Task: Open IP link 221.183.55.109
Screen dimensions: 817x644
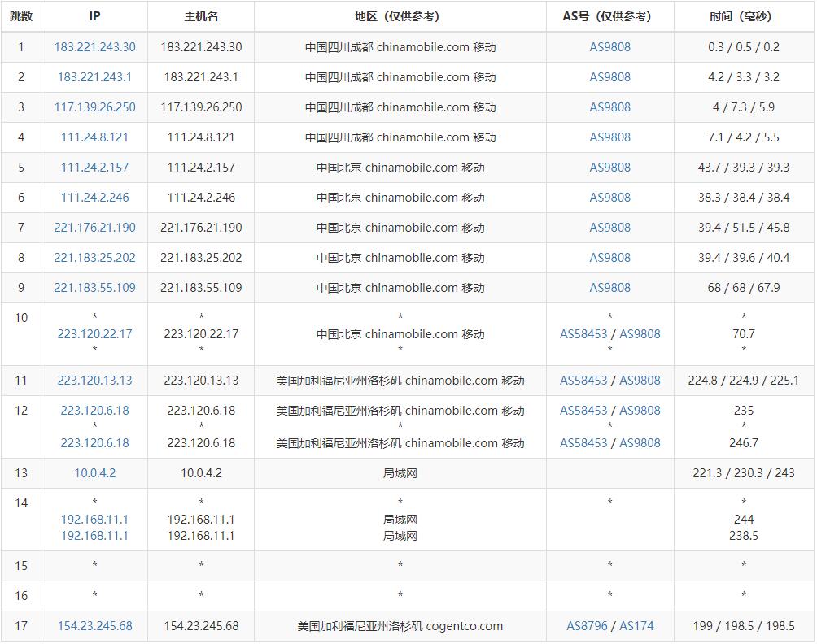Action: pyautogui.click(x=95, y=288)
